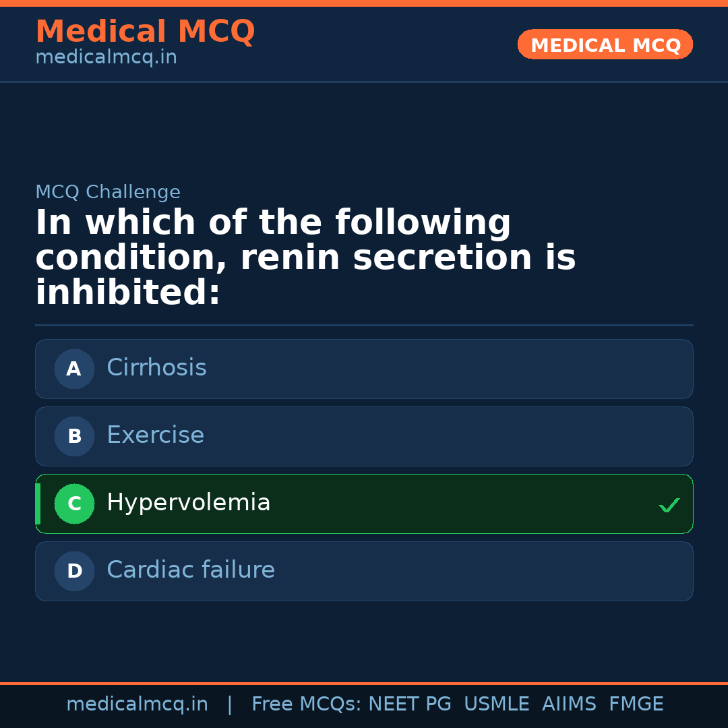Click the NEET PG footer label
Screen dimensions: 728x728
[409, 704]
